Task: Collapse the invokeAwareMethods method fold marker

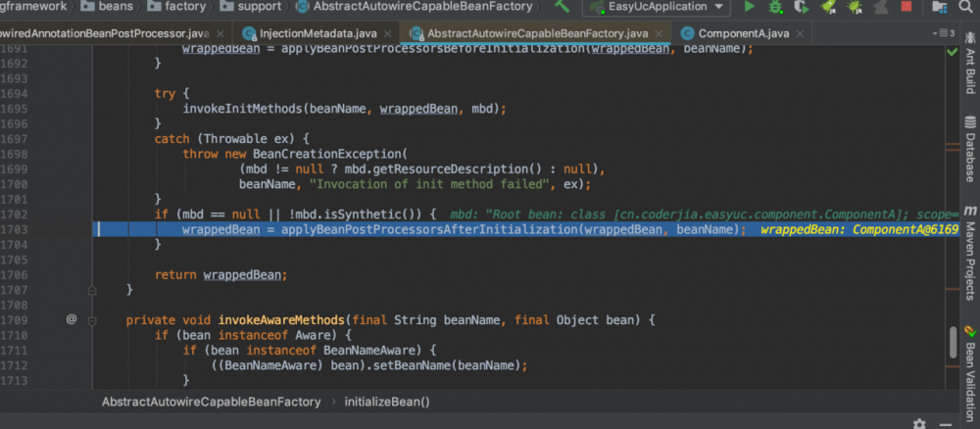Action: click(91, 319)
